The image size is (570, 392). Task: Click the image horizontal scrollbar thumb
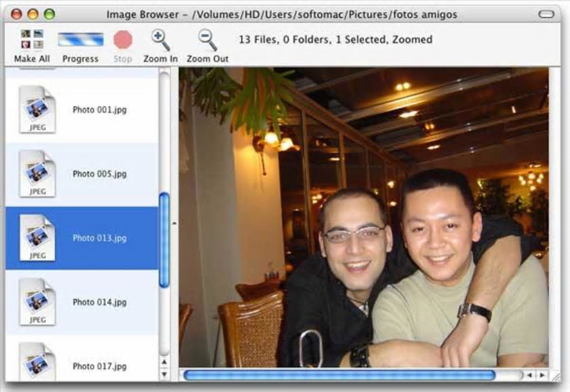[340, 375]
